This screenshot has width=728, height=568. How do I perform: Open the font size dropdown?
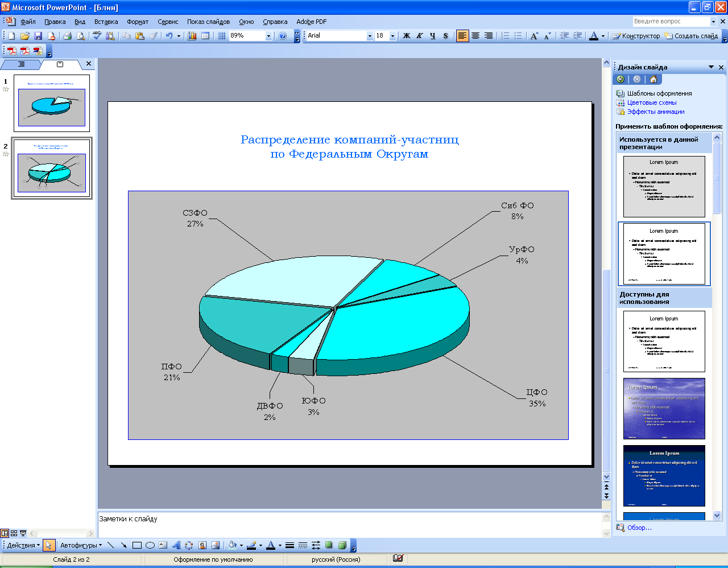[x=392, y=36]
